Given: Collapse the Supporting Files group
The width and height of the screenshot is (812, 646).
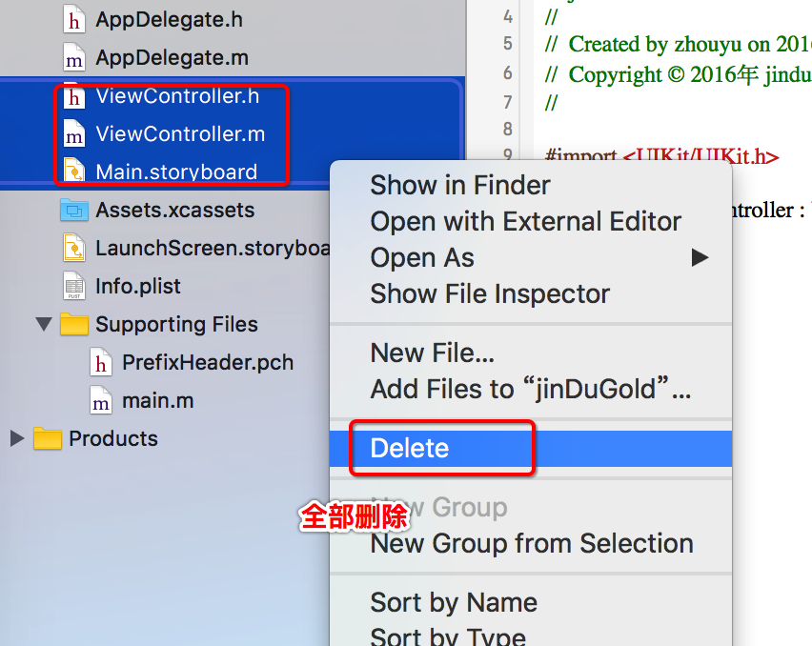Looking at the screenshot, I should pyautogui.click(x=43, y=324).
